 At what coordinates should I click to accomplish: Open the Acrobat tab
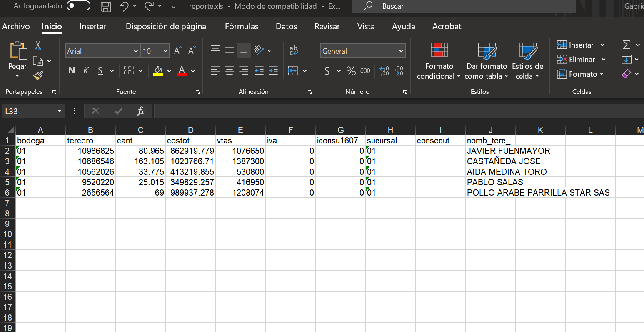pyautogui.click(x=447, y=26)
